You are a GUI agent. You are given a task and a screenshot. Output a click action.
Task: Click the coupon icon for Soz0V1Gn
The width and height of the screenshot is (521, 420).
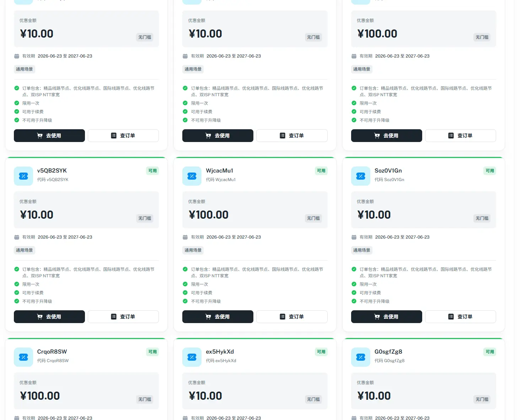[x=361, y=176]
